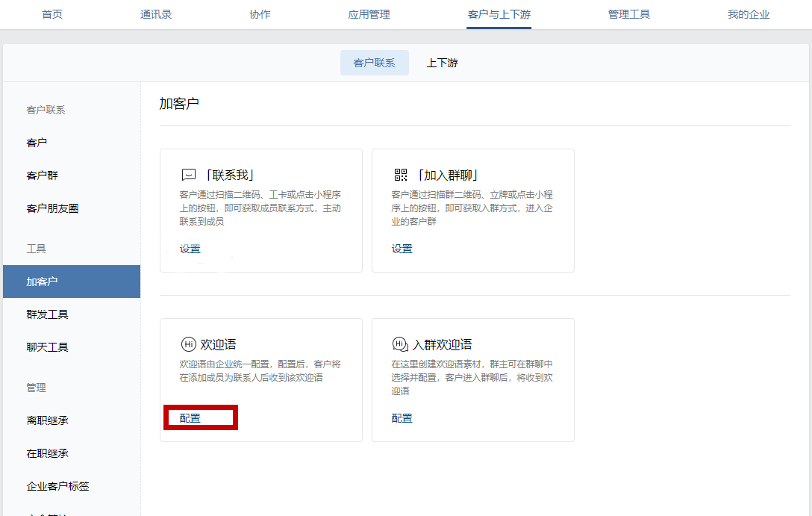Go to 协作 in top navigation

(x=260, y=14)
